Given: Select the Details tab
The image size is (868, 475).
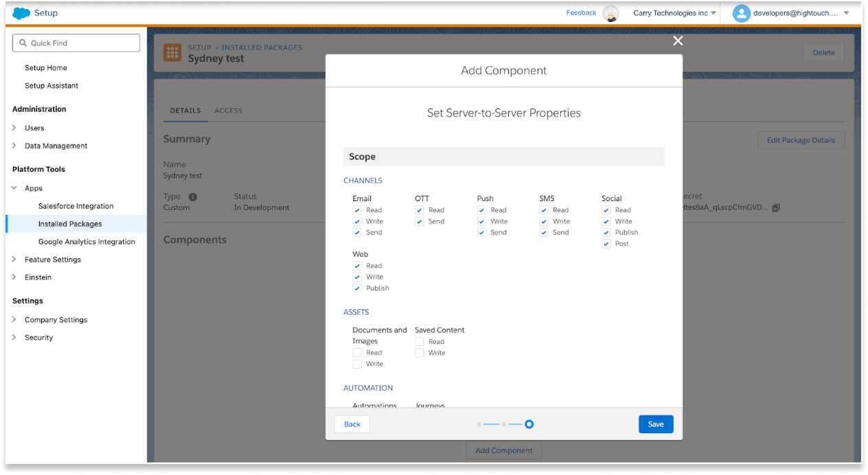Looking at the screenshot, I should pyautogui.click(x=185, y=111).
